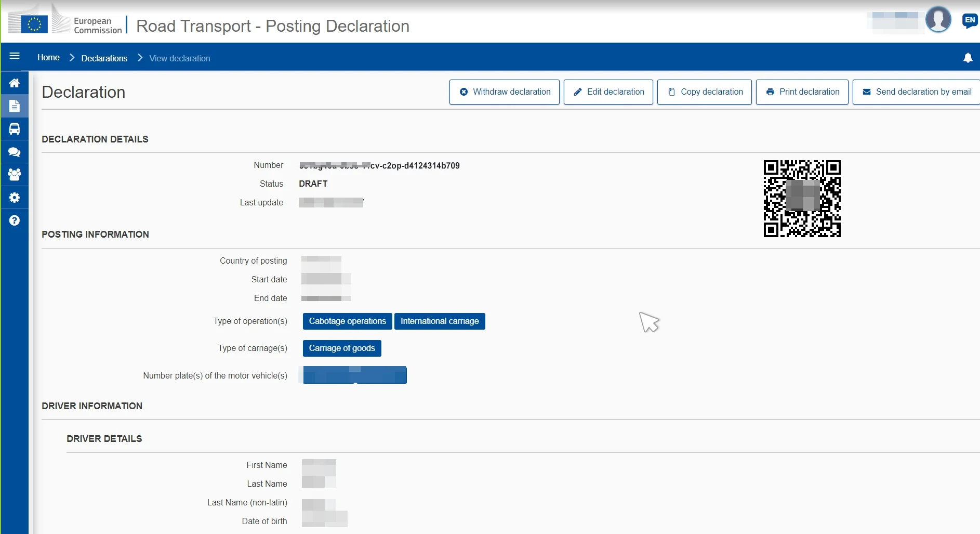Open the messages chat bubbles sidebar icon

[15, 152]
